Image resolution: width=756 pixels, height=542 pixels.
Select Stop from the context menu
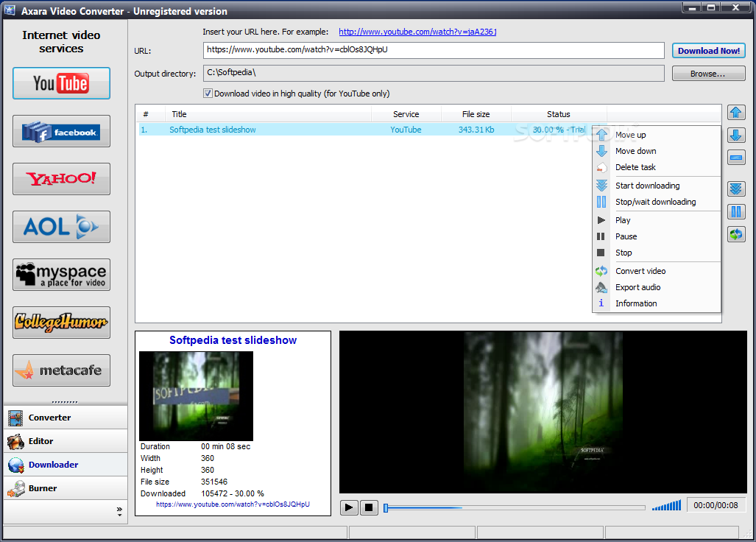[656, 253]
